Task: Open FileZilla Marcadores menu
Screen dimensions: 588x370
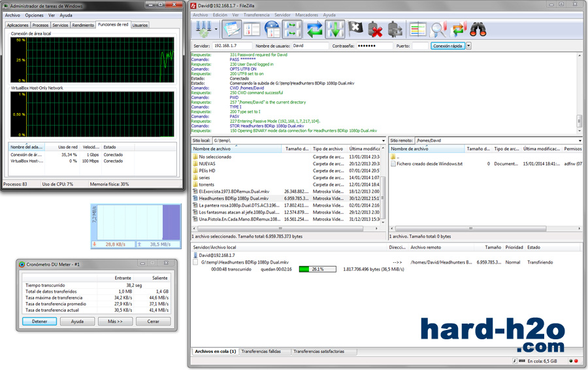Action: coord(306,15)
